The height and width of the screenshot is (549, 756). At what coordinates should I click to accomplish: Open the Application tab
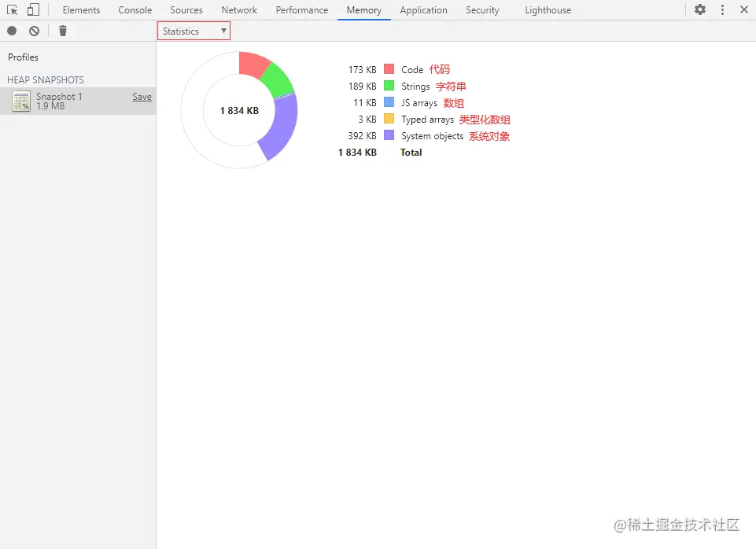(x=423, y=10)
